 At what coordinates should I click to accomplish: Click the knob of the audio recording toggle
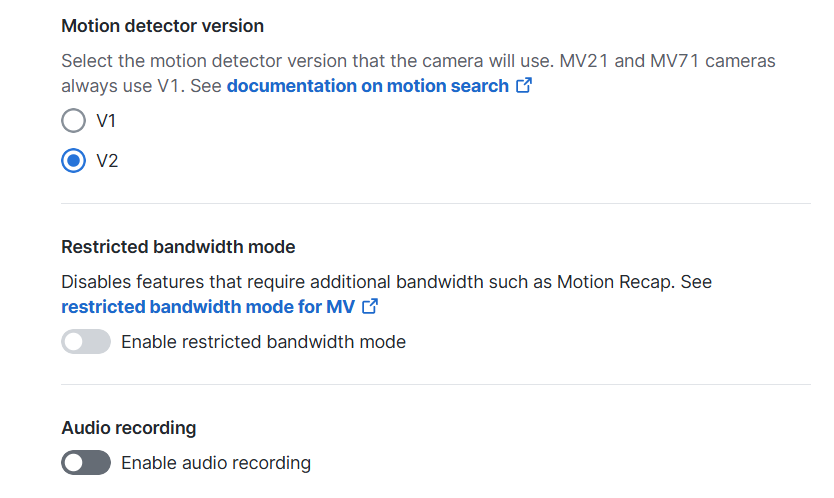pyautogui.click(x=75, y=463)
